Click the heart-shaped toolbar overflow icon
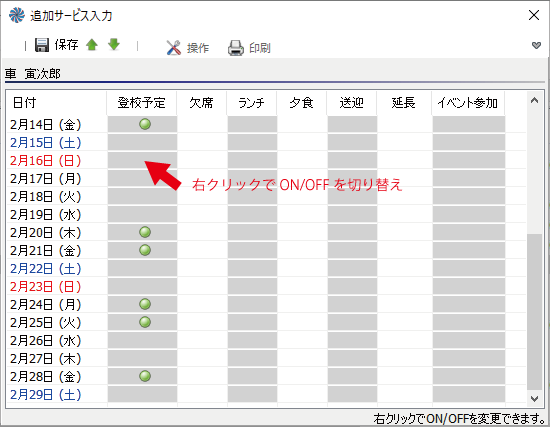 (536, 45)
